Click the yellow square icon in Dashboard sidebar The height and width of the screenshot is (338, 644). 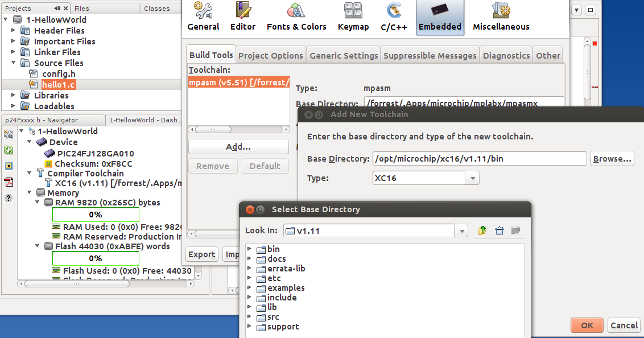coord(9,166)
